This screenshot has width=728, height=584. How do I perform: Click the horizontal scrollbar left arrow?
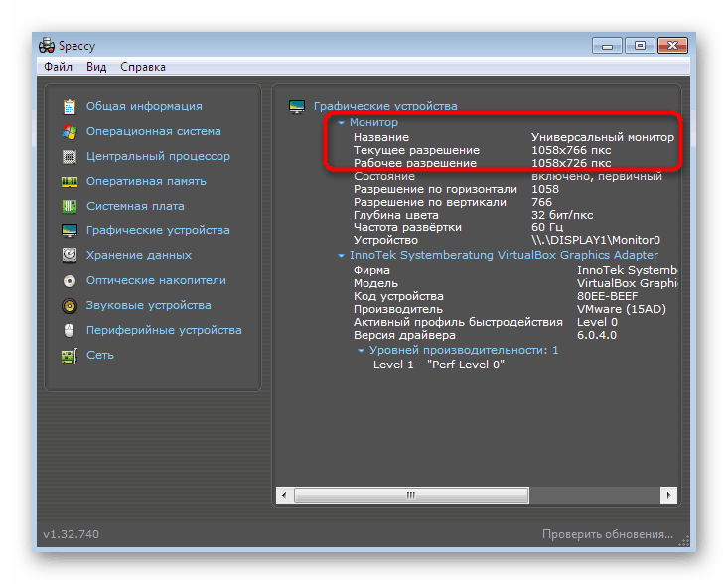click(284, 495)
